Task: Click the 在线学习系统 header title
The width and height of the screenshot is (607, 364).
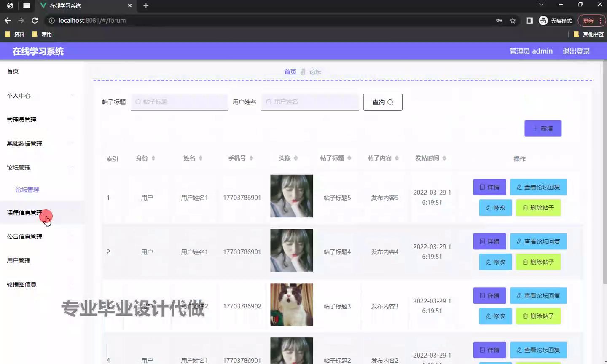Action: pos(38,51)
